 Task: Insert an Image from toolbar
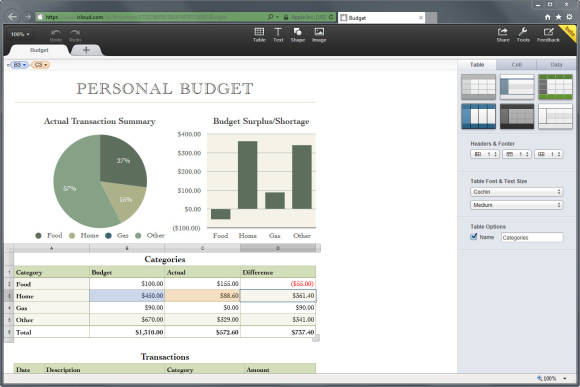[319, 34]
